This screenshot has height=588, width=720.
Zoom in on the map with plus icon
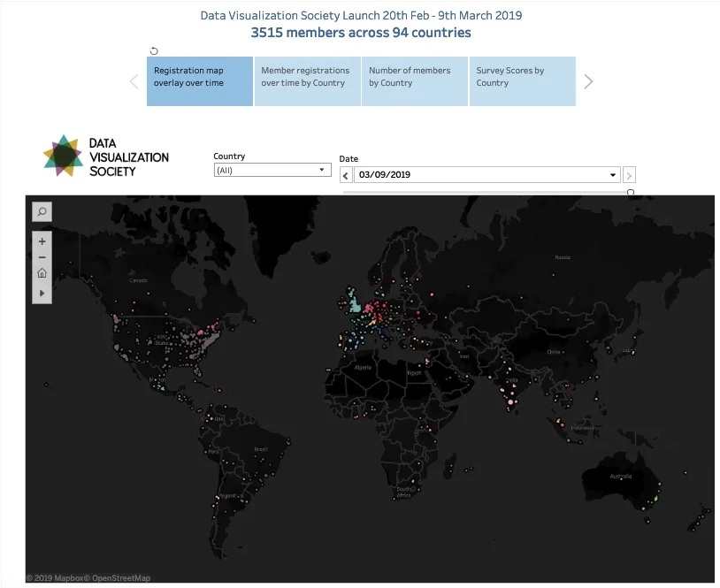41,240
